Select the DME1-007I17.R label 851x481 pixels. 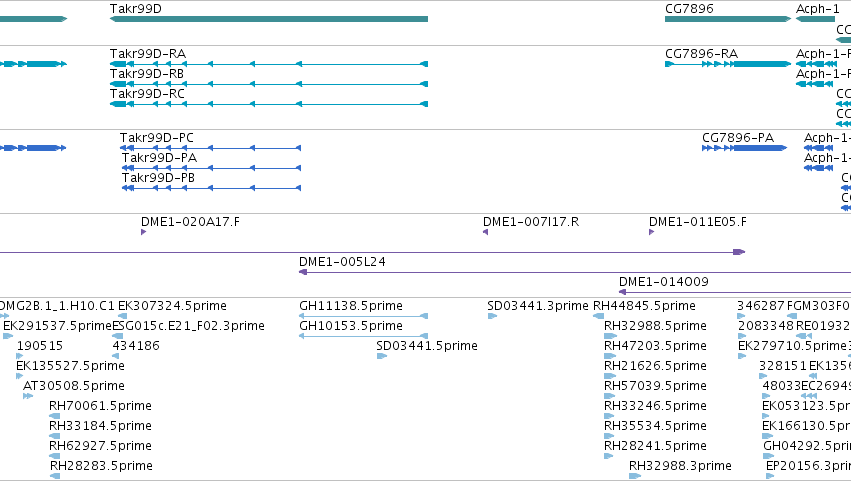coord(531,222)
